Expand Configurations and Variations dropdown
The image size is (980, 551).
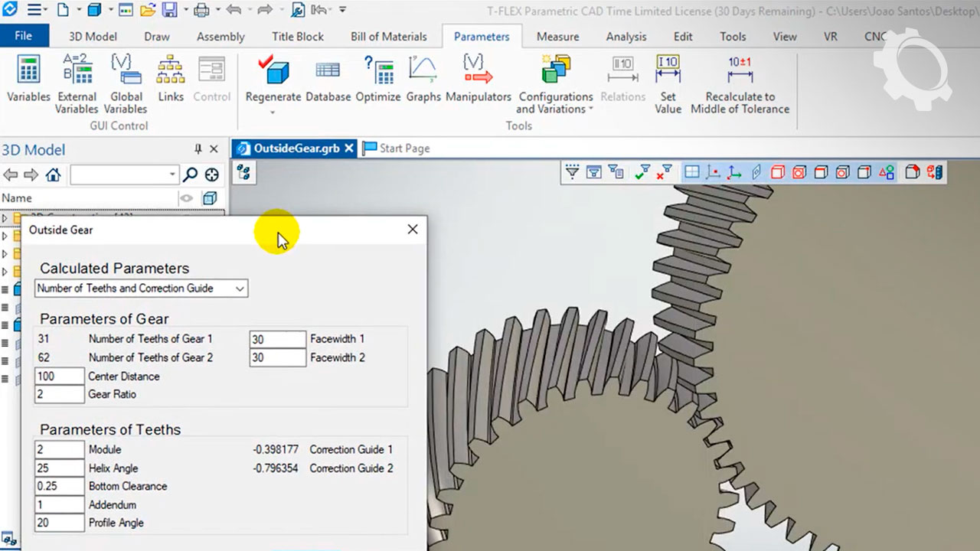tap(590, 109)
